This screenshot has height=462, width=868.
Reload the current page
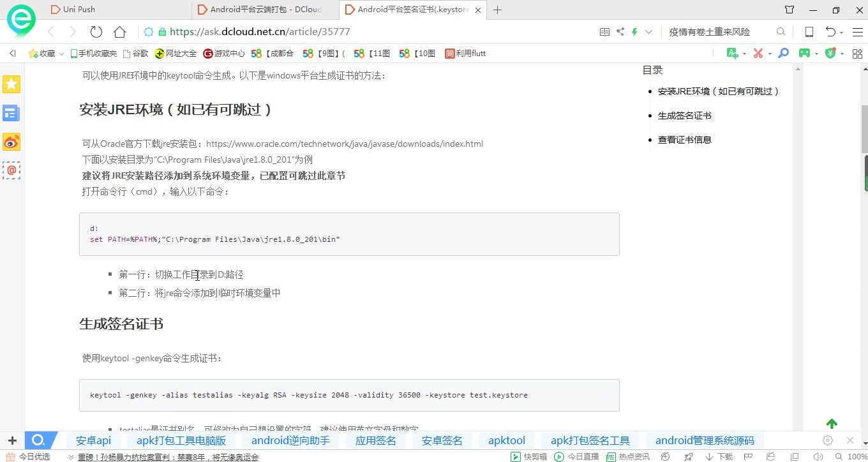click(96, 32)
